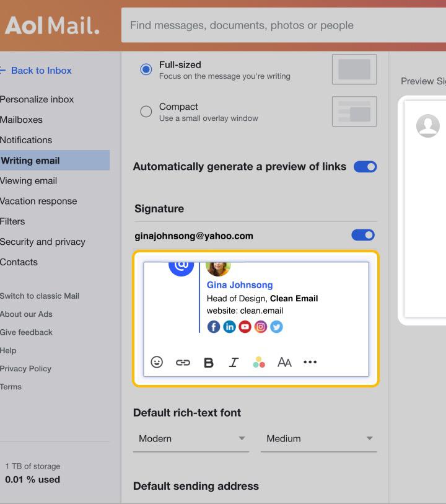Click the '0.01 % used' storage text

[x=32, y=480]
